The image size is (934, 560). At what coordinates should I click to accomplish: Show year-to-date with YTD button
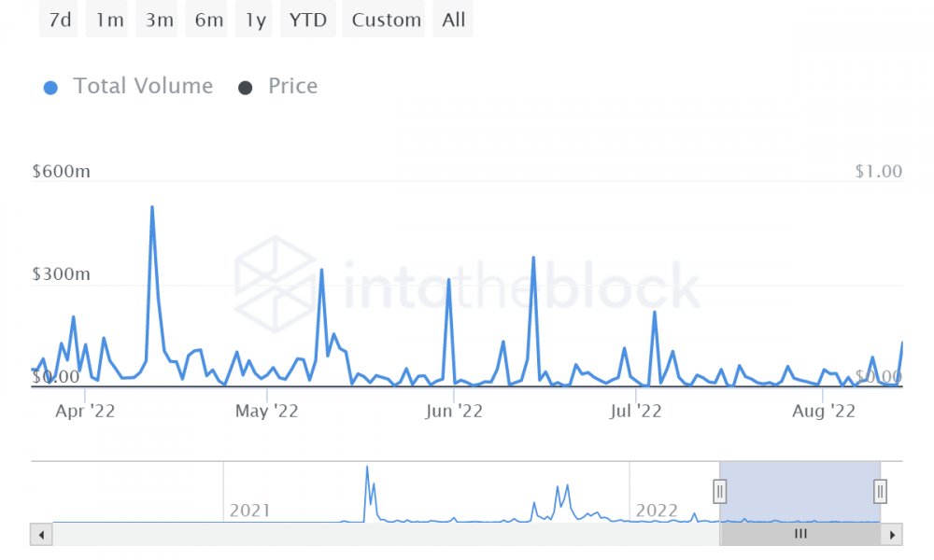(308, 20)
